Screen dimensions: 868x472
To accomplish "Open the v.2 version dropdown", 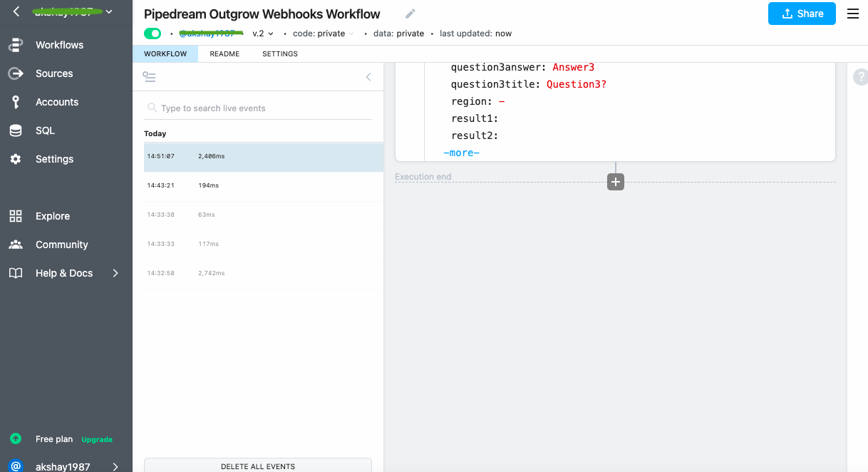I will coord(263,34).
